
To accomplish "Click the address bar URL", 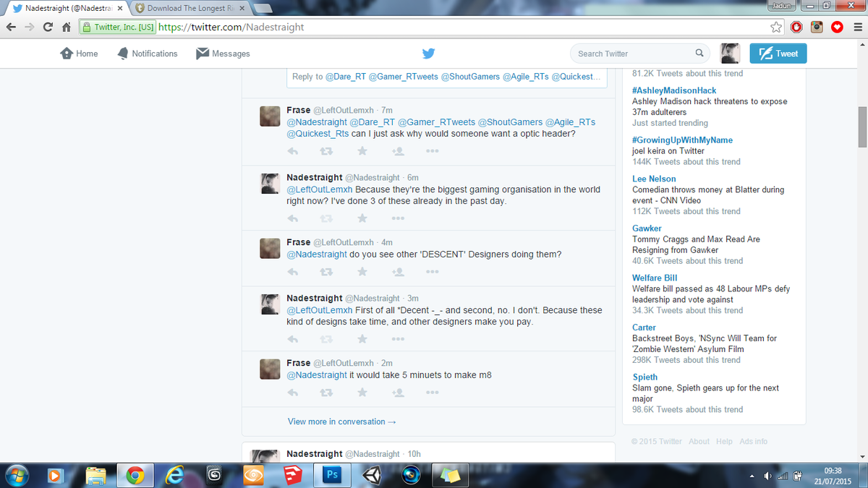I will [231, 27].
